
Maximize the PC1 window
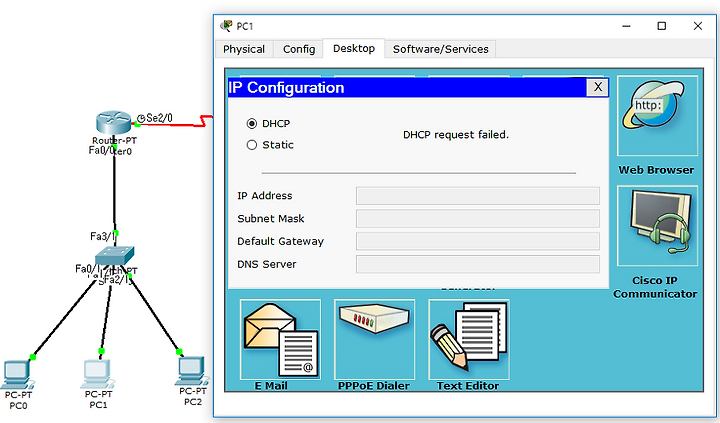[x=662, y=26]
